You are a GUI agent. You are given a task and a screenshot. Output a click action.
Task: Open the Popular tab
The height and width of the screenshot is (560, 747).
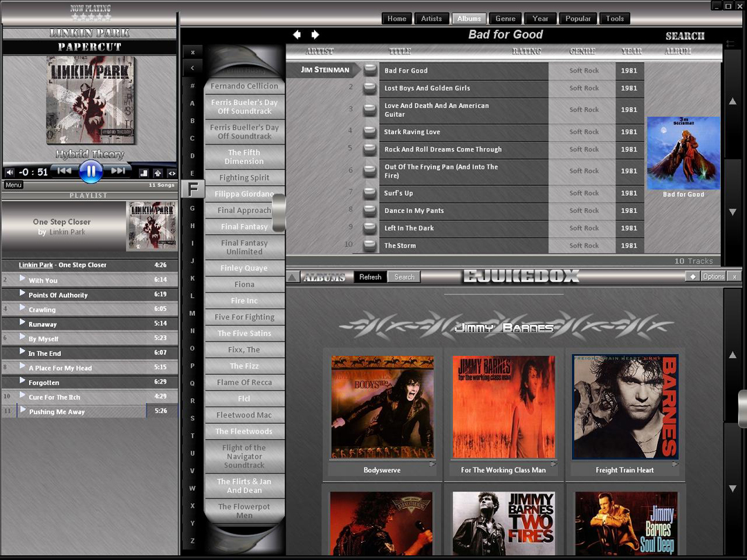click(x=578, y=19)
